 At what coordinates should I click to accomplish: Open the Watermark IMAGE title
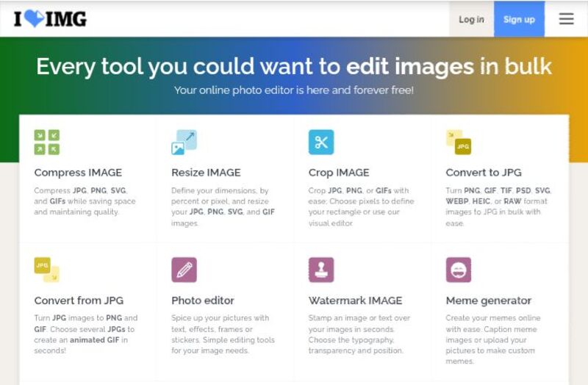356,301
